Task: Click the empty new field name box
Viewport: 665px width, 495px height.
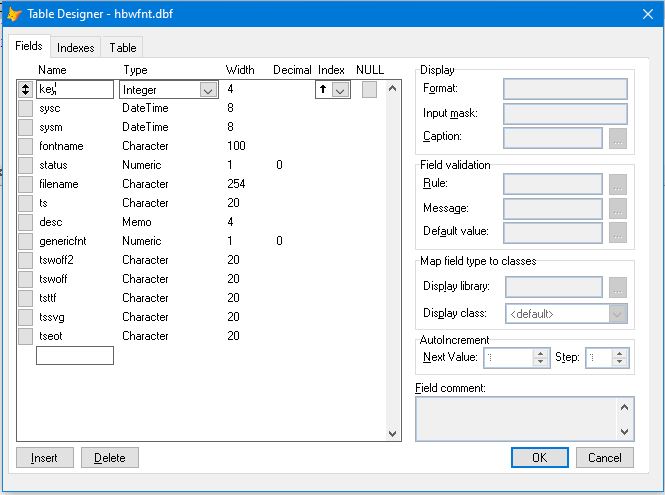Action: [x=75, y=355]
